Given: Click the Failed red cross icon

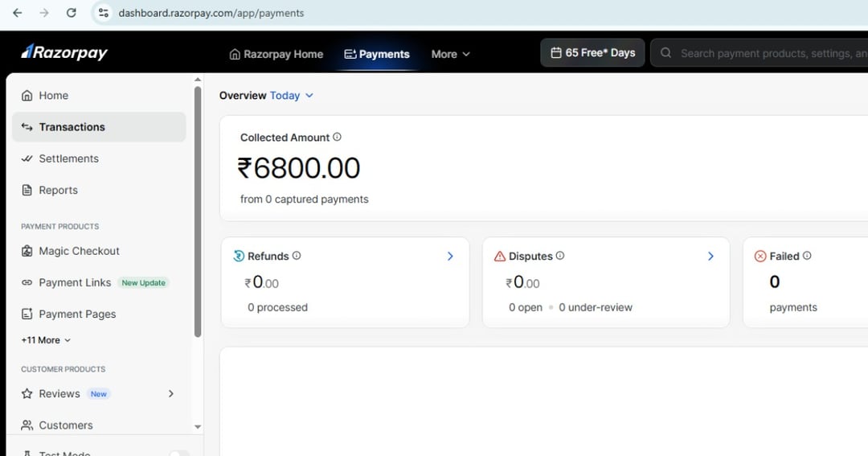Looking at the screenshot, I should 760,256.
